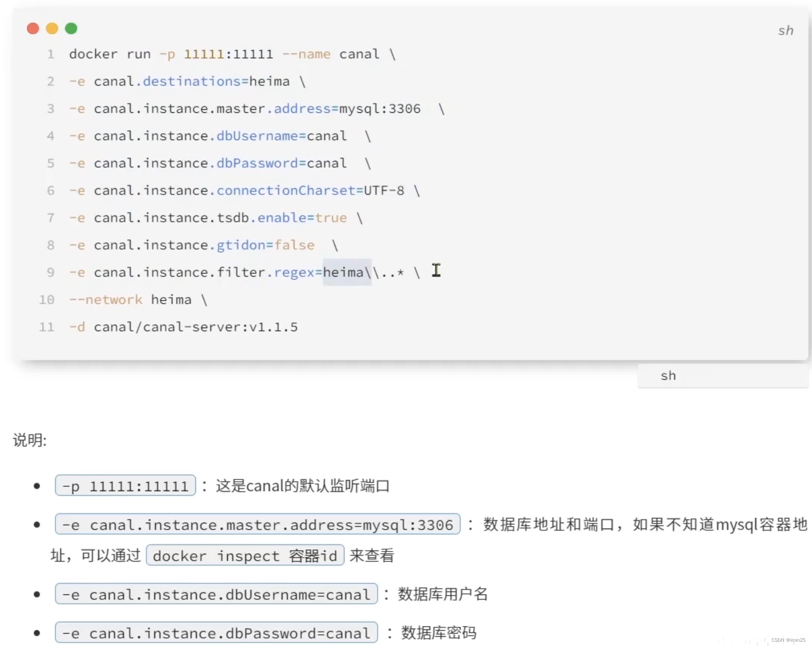Click text '数据库地址和端口'
812x646 pixels.
click(x=549, y=524)
